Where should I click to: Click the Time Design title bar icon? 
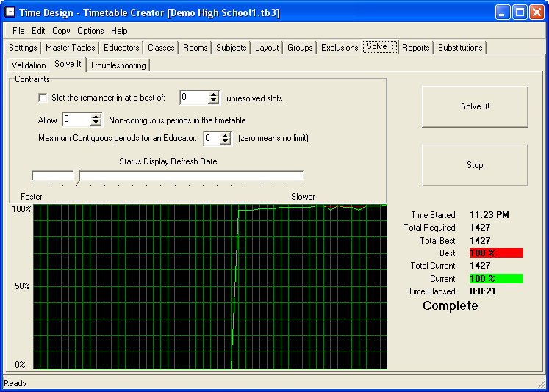click(10, 12)
